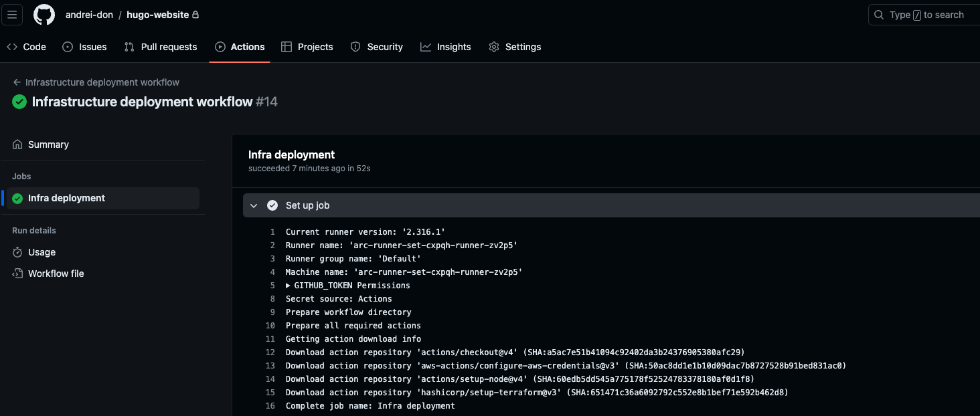The image size is (980, 416).
Task: Open andrei-don user profile link
Action: (89, 15)
